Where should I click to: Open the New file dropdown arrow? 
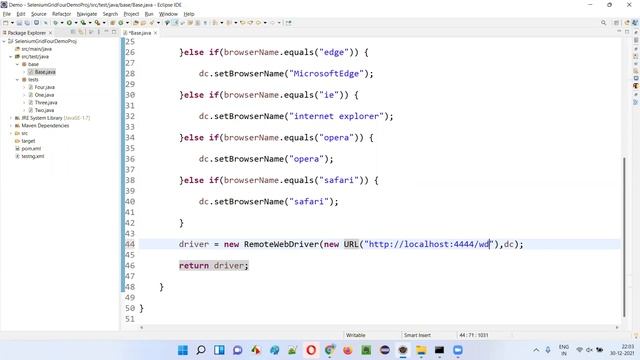pos(12,23)
